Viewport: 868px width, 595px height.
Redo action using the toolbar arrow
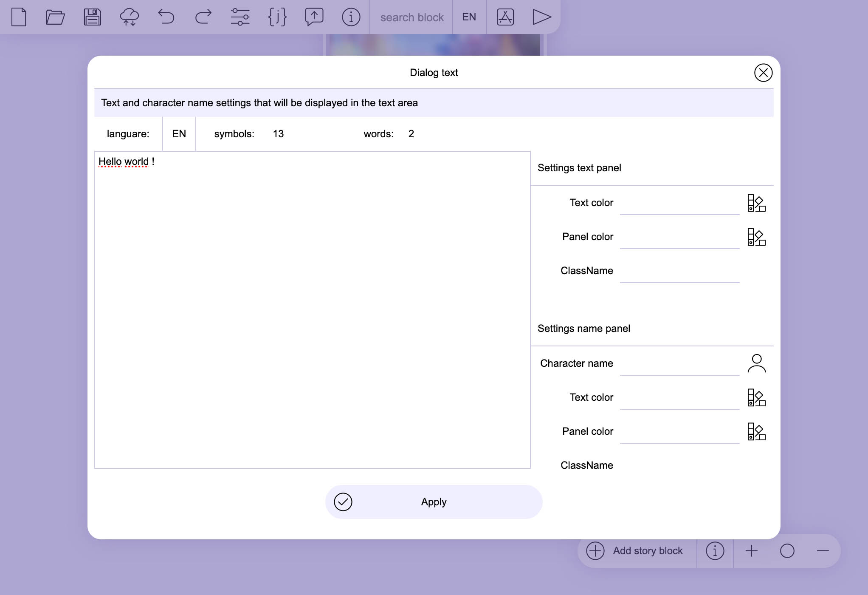pos(203,17)
